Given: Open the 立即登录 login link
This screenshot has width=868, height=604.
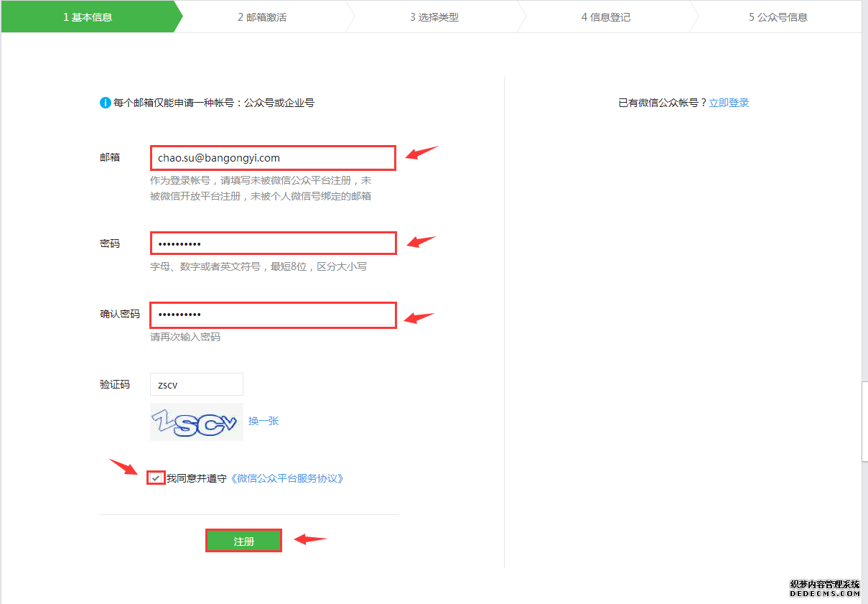Looking at the screenshot, I should click(729, 103).
